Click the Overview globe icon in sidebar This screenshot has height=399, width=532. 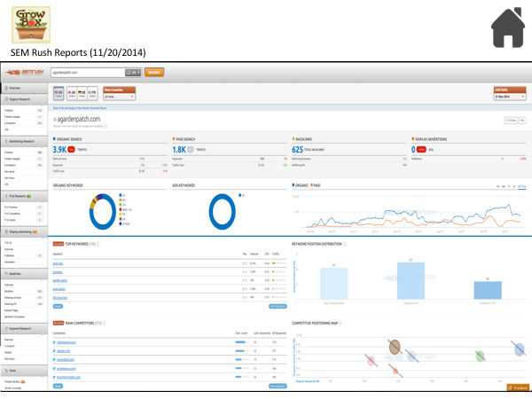coord(6,88)
